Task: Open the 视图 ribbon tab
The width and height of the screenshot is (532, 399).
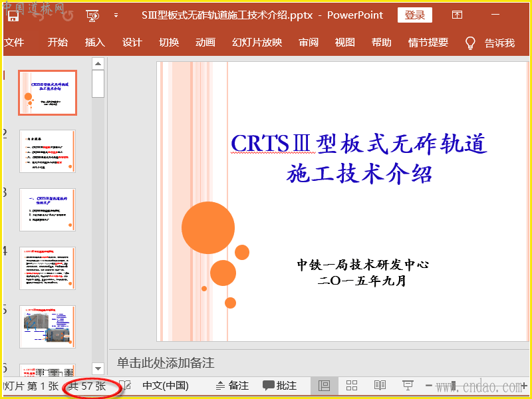Action: 344,43
